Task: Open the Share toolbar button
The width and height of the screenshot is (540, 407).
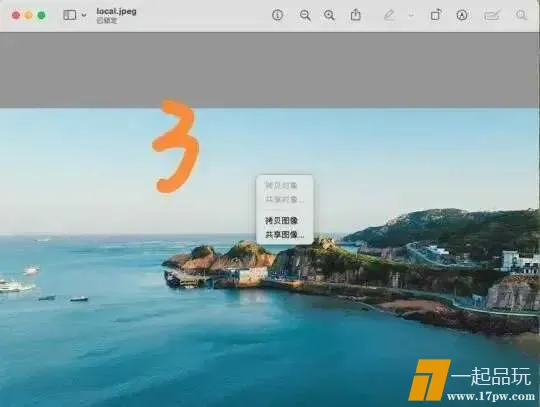Action: [355, 15]
